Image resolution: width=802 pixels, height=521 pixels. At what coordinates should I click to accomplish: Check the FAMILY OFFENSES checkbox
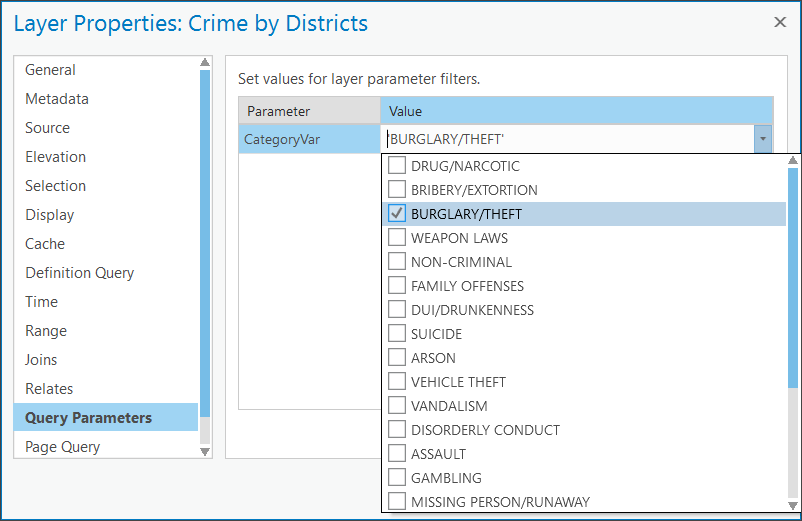click(x=397, y=286)
